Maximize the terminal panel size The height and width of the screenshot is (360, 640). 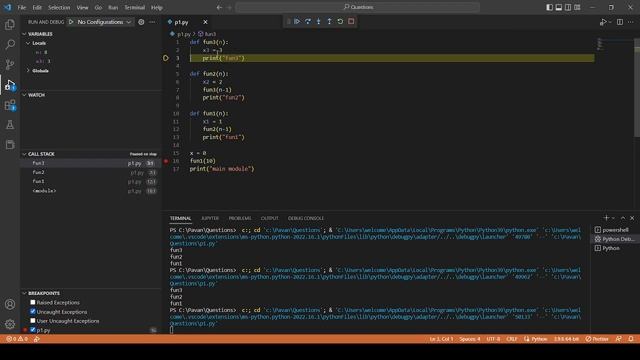(x=623, y=218)
